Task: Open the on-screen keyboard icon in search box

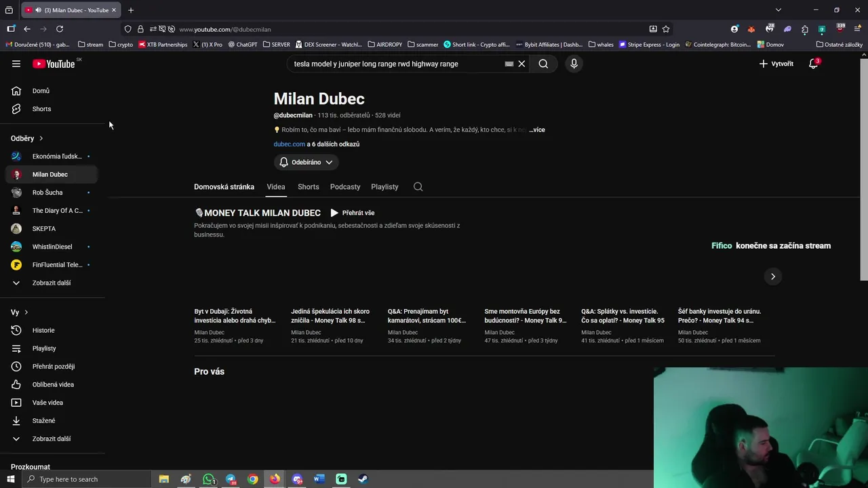Action: pos(509,64)
